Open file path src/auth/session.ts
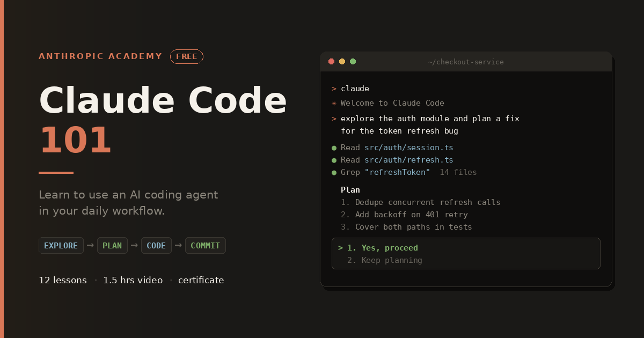Viewport: 644px width, 338px height. [x=409, y=148]
